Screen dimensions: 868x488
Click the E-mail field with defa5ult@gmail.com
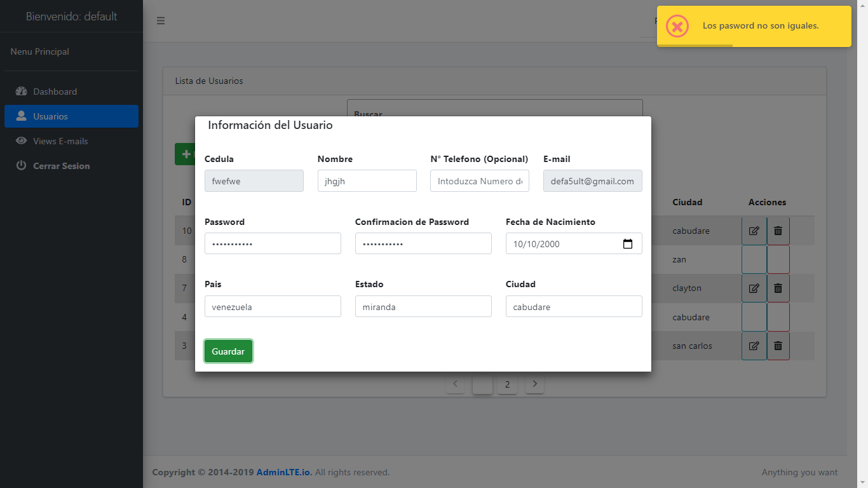click(x=593, y=180)
